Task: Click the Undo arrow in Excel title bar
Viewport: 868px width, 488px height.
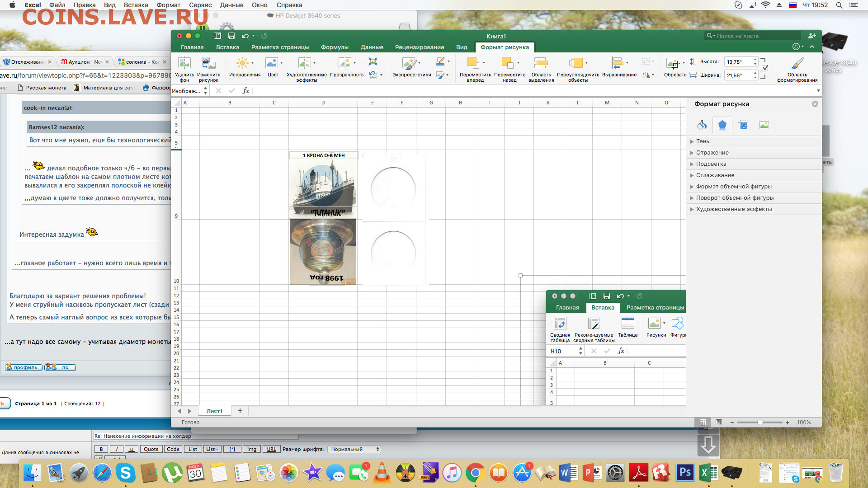Action: click(245, 36)
